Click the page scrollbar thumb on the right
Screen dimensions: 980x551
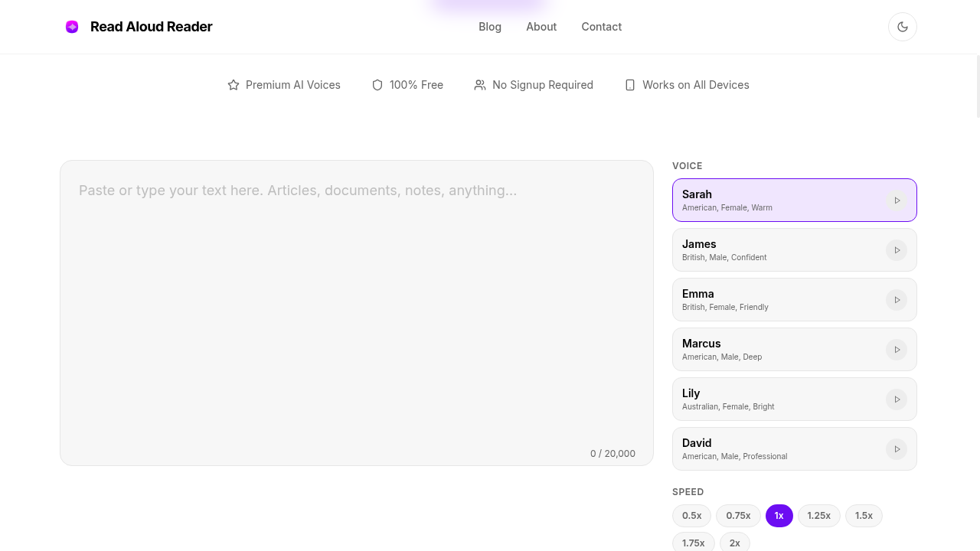tap(978, 86)
